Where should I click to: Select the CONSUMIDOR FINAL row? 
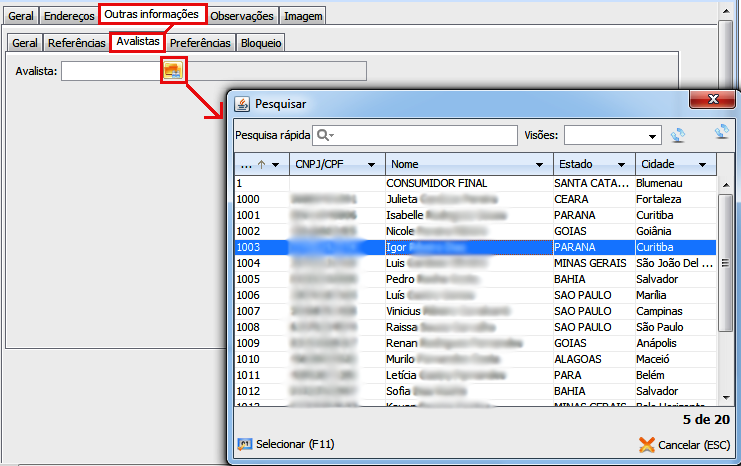coord(475,183)
